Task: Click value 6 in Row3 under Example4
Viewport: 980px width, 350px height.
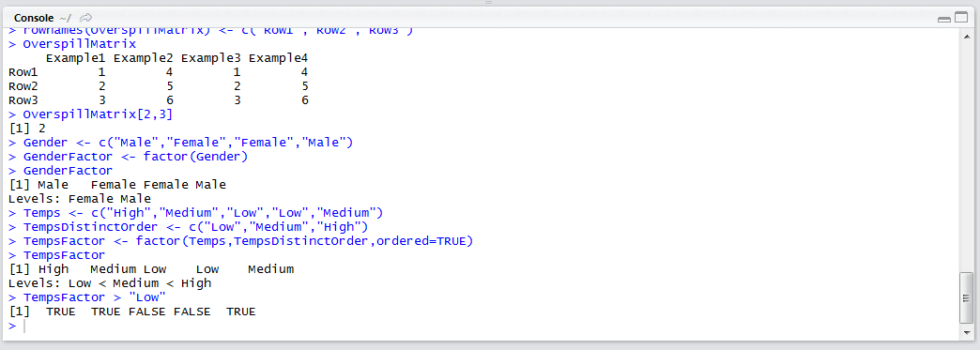Action: point(304,100)
